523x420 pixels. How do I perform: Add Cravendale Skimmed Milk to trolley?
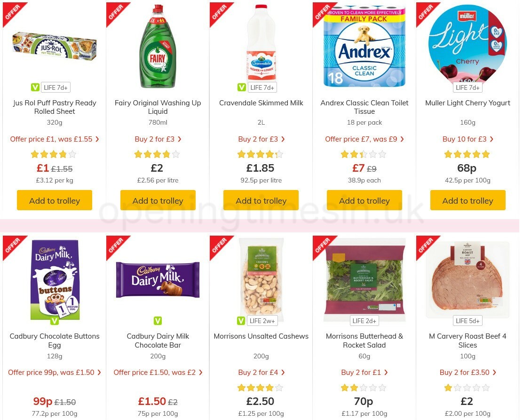[x=261, y=200]
